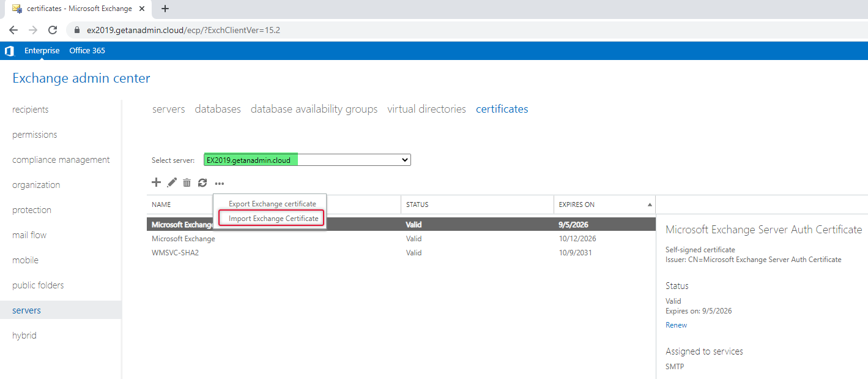Viewport: 868px width, 379px height.
Task: Select the WMSVC-SHA2 certificate row
Action: (401, 252)
